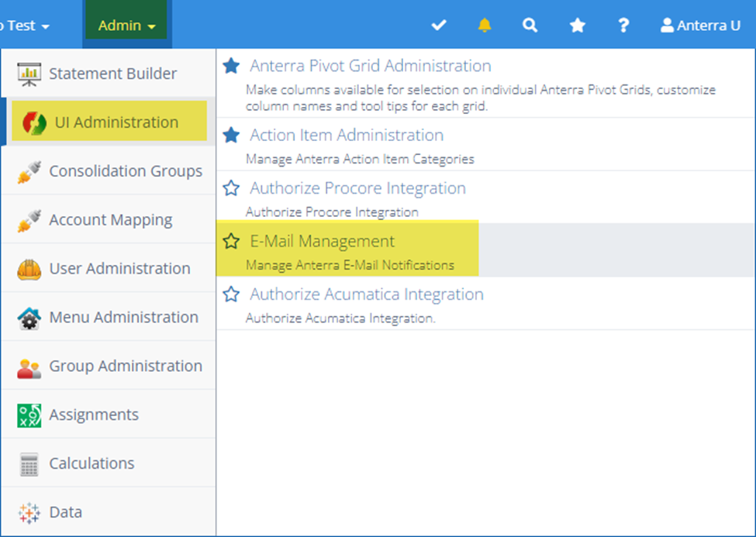Screen dimensions: 756x537
Task: Click 'Manage Anterra E-Mail Notifications' description
Action: [350, 265]
